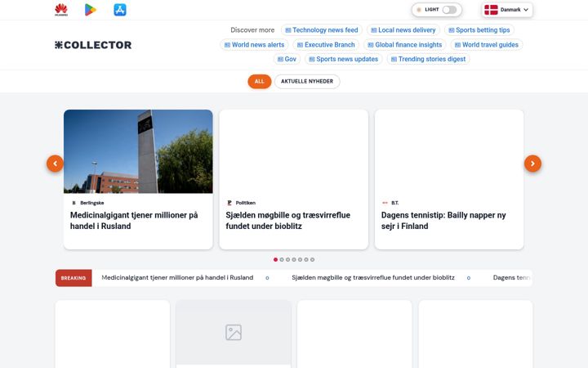Screen dimensions: 588x368
Task: Click the Collector logo
Action: pos(93,45)
